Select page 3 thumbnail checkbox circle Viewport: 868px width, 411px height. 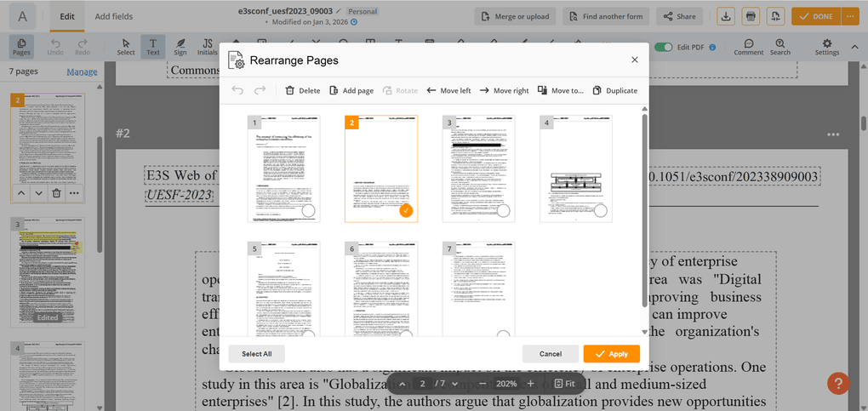pos(503,210)
